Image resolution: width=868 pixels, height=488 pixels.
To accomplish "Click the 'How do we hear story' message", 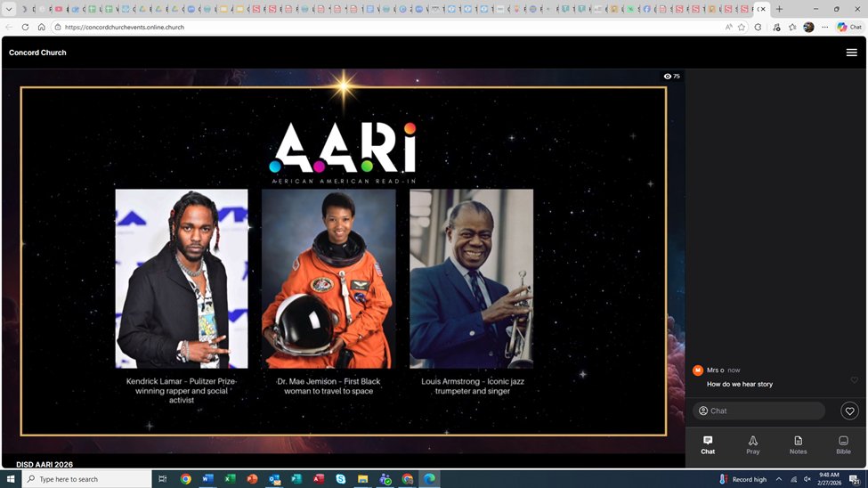I will pos(740,384).
